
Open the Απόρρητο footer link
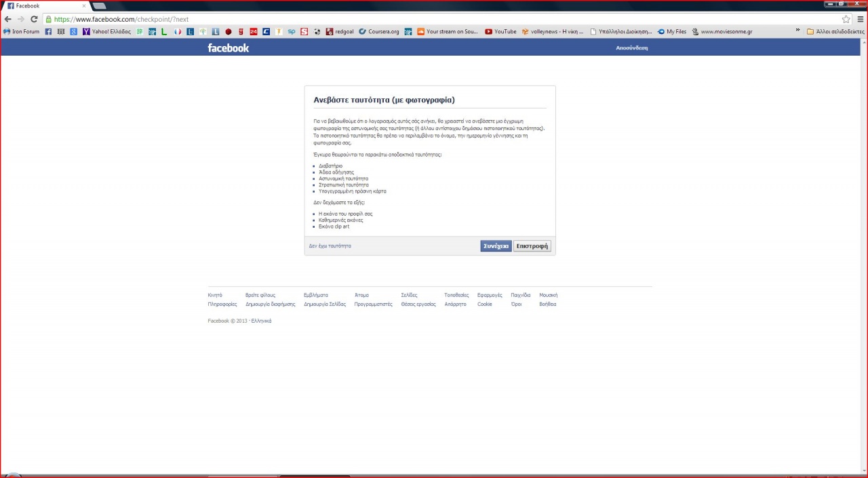tap(456, 304)
